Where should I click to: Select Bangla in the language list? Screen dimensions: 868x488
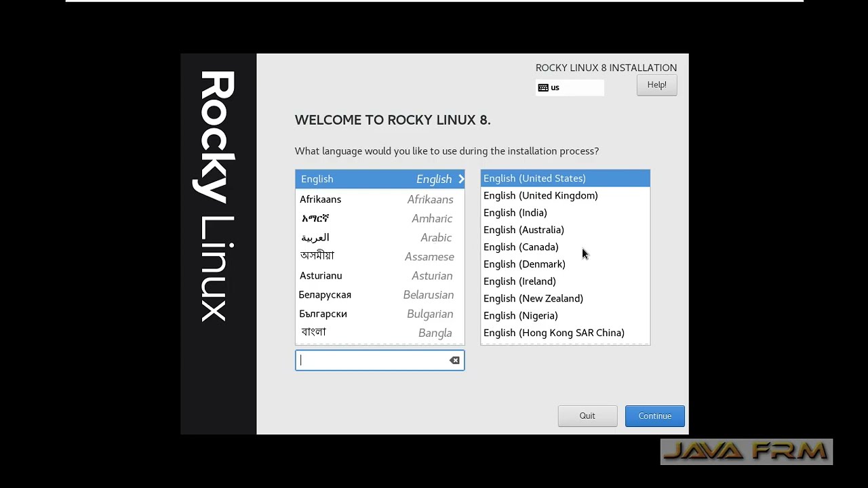pyautogui.click(x=380, y=333)
